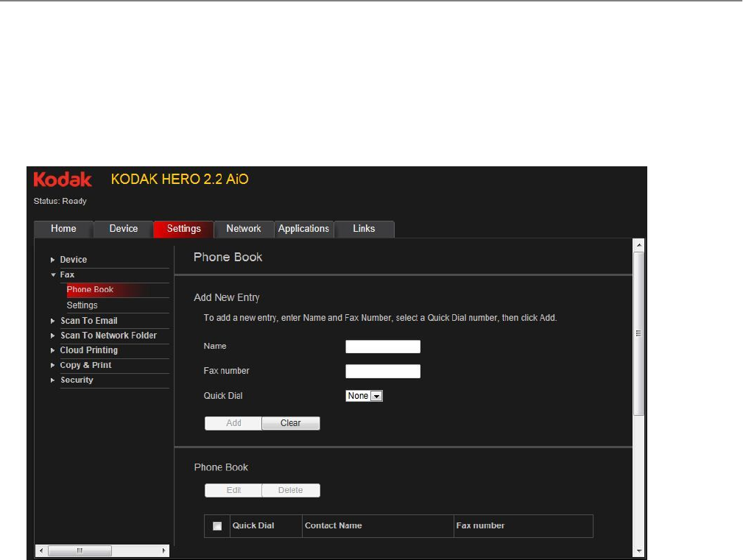
Task: Click the KODAK HERO 2.2 AiO title
Action: click(180, 180)
